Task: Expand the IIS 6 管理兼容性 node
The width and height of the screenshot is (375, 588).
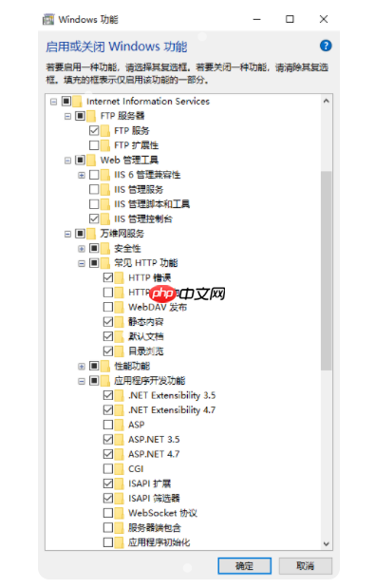Action: (82, 175)
